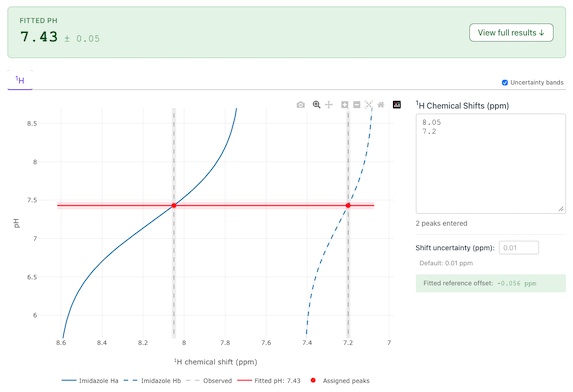Viewport: 573px width, 392px height.
Task: Grab the text area resize handle
Action: point(561,209)
